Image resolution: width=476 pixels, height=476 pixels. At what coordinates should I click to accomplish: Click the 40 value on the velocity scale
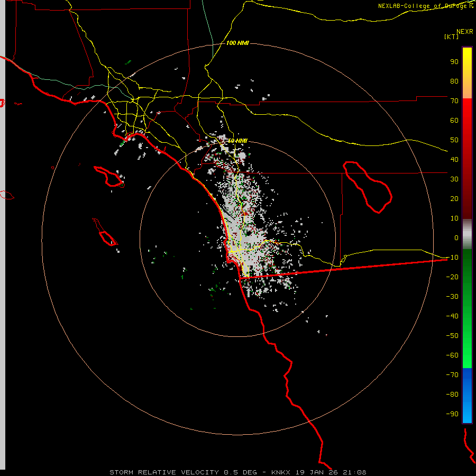click(454, 160)
